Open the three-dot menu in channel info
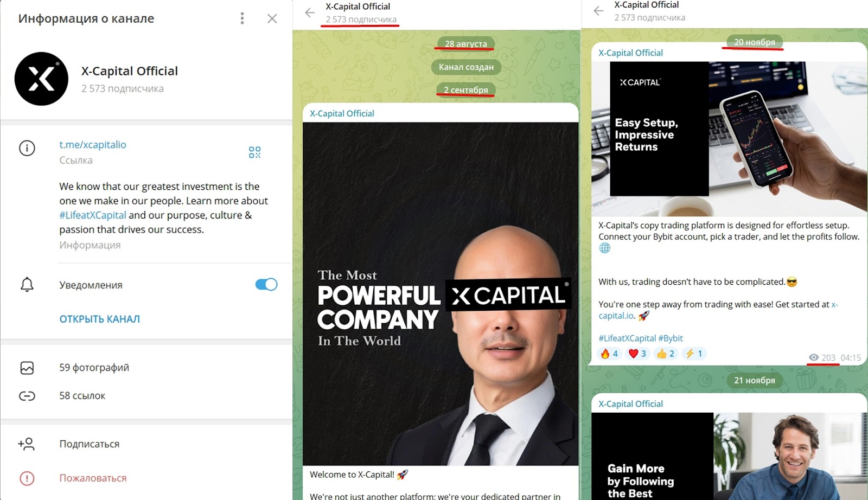 point(242,18)
